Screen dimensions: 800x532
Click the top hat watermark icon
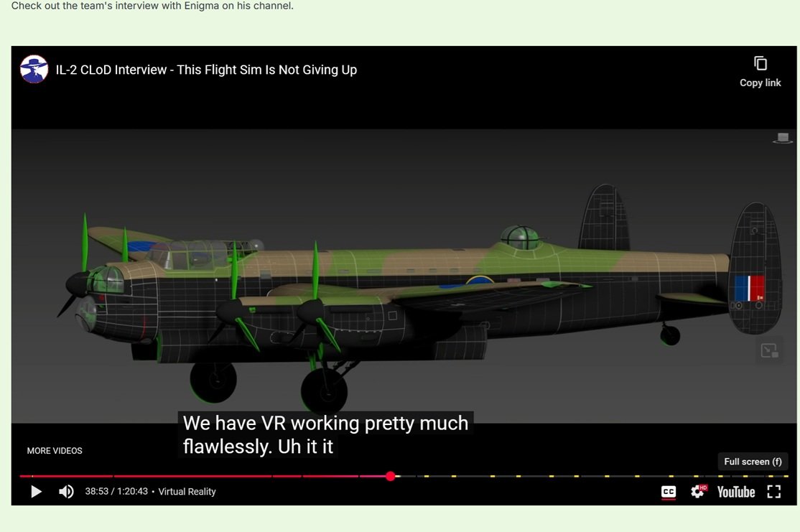pos(783,138)
